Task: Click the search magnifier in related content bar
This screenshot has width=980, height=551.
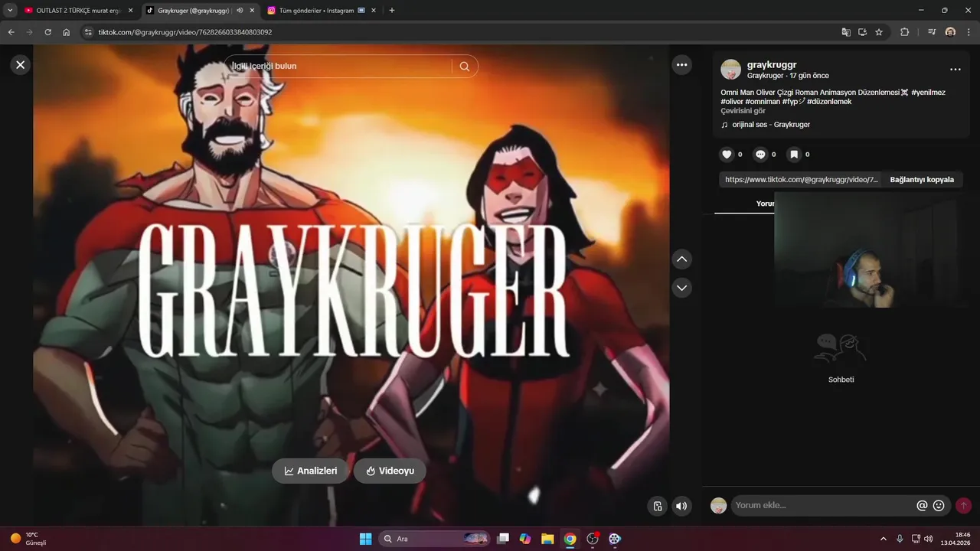Action: point(465,67)
